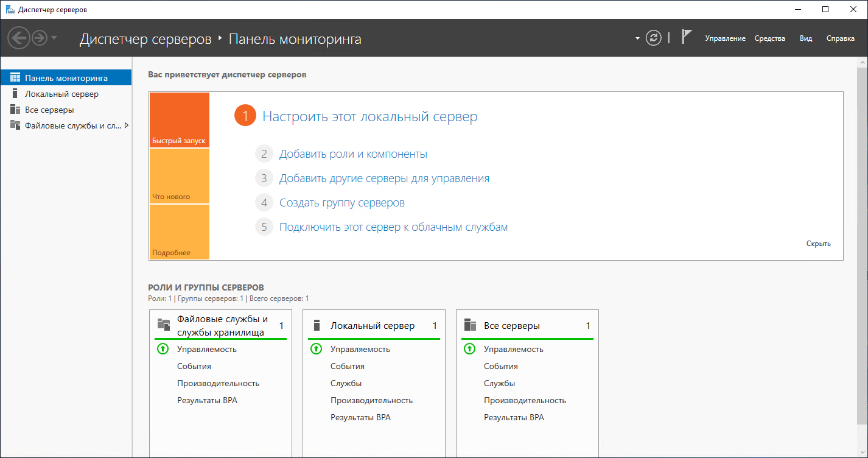Image resolution: width=868 pixels, height=458 pixels.
Task: Open the dropdown arrow left of refresh icon
Action: tap(637, 38)
